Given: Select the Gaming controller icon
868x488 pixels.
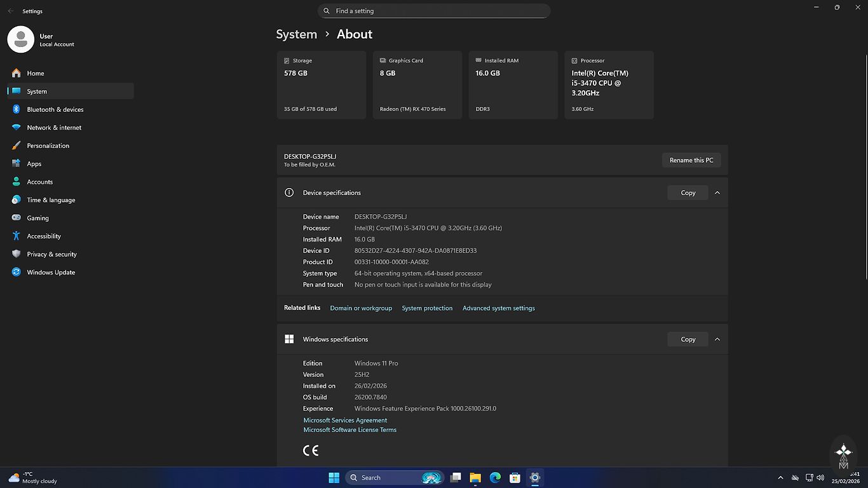Looking at the screenshot, I should point(17,218).
